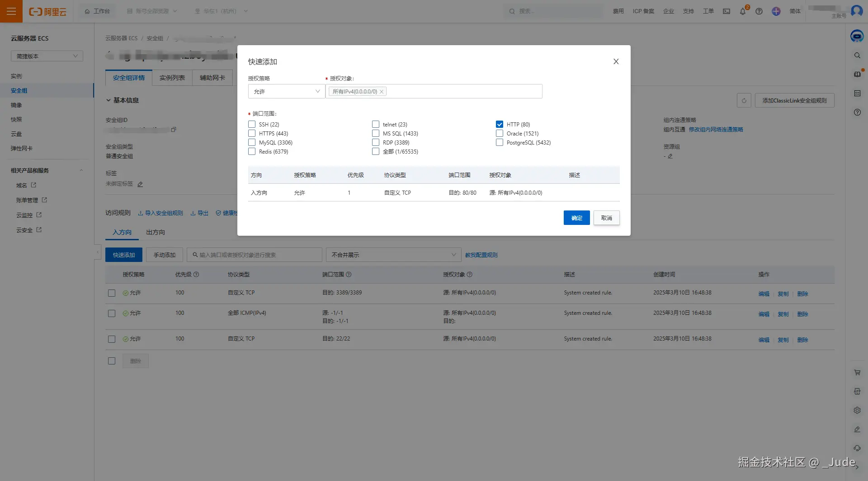Click 编辑 for the 22/22 rule

[764, 340]
